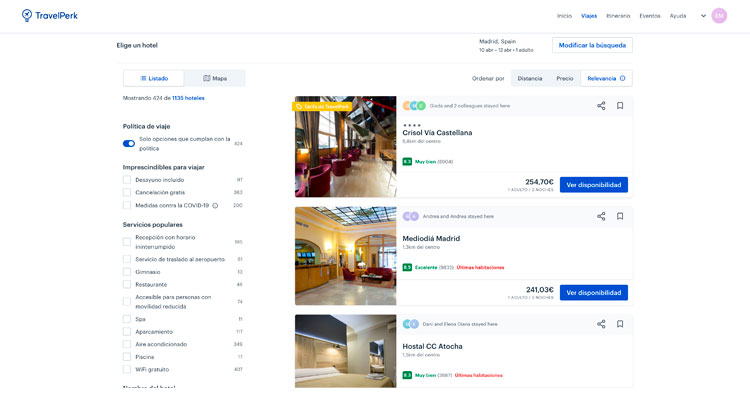
Task: View availability for Crisol Vía Castellana
Action: pos(594,185)
